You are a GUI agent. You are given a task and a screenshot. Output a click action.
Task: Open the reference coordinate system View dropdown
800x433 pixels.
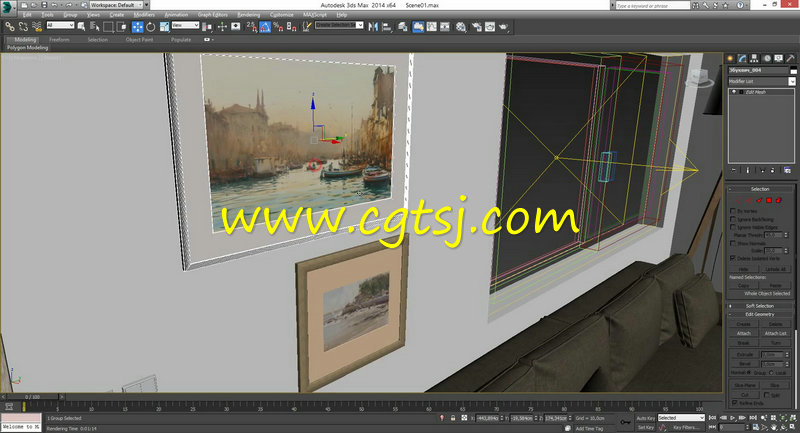pos(185,25)
